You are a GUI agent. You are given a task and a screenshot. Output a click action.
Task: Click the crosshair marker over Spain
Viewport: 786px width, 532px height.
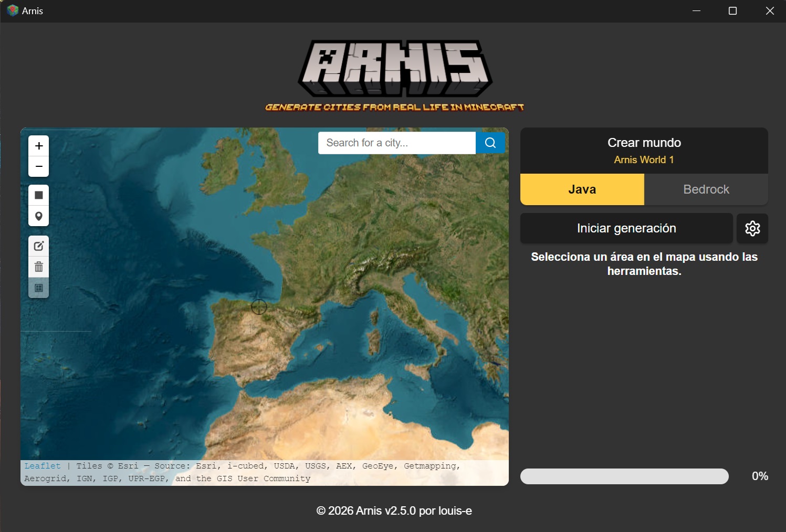click(x=259, y=307)
